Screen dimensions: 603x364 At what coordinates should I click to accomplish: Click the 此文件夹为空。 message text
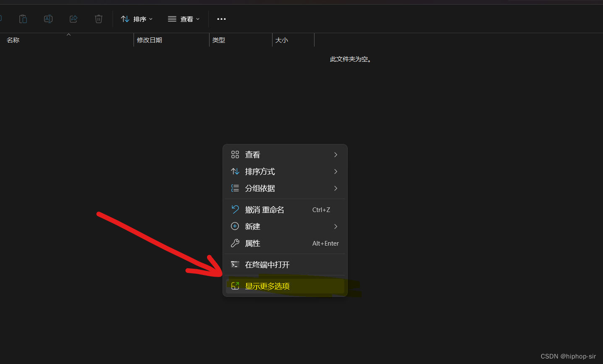tap(351, 59)
